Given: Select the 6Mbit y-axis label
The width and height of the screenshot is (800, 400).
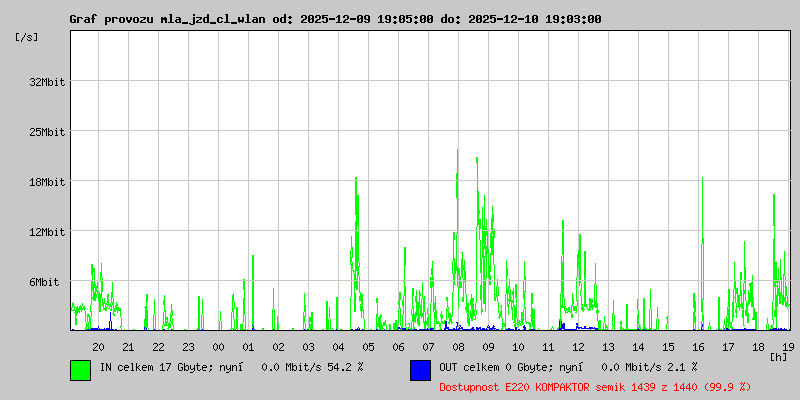Looking at the screenshot, I should click(44, 282).
